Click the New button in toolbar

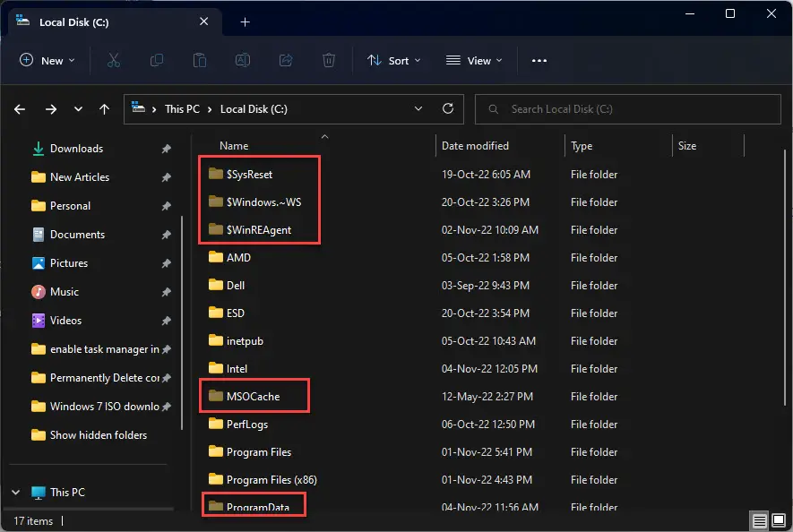click(x=47, y=60)
